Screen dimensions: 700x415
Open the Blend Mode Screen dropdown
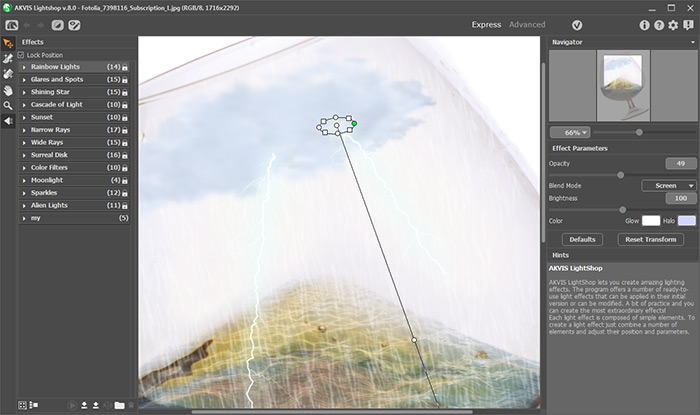coord(669,186)
